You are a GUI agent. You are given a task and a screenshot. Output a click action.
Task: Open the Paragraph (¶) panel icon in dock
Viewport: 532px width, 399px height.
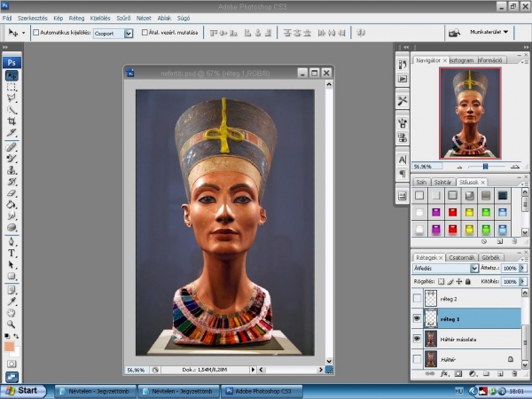click(x=403, y=174)
